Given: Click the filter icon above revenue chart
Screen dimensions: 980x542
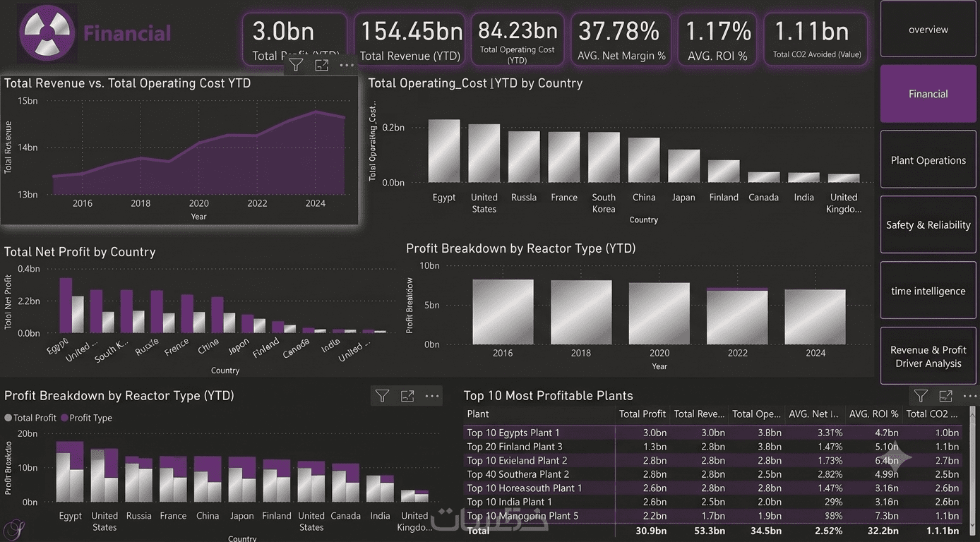Looking at the screenshot, I should 296,65.
